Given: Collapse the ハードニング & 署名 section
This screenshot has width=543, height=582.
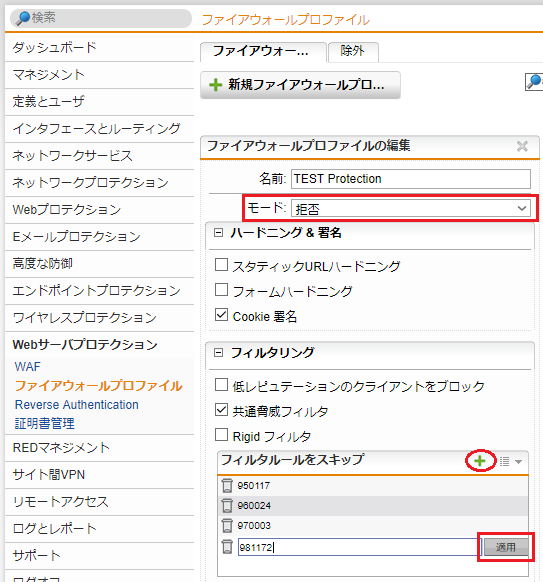Looking at the screenshot, I should [219, 233].
